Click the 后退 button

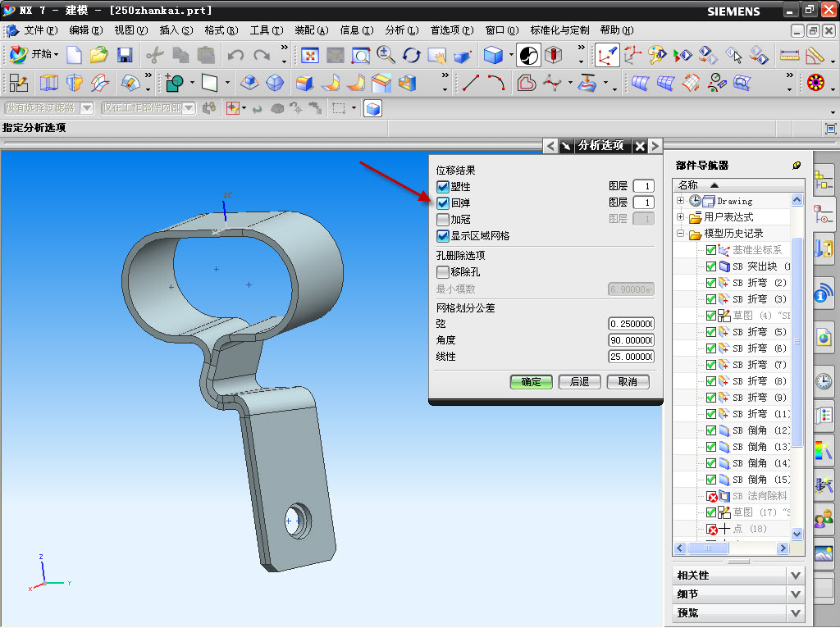click(580, 382)
